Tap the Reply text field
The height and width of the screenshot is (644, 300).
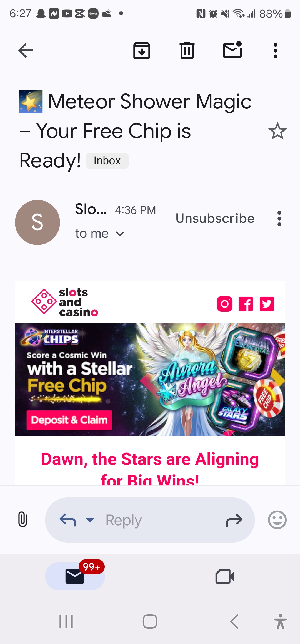[150, 520]
